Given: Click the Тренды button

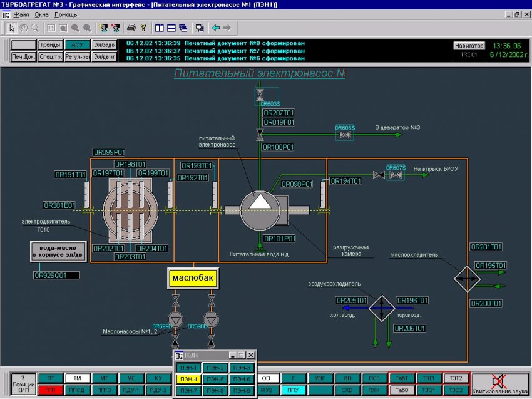Looking at the screenshot, I should (x=50, y=45).
